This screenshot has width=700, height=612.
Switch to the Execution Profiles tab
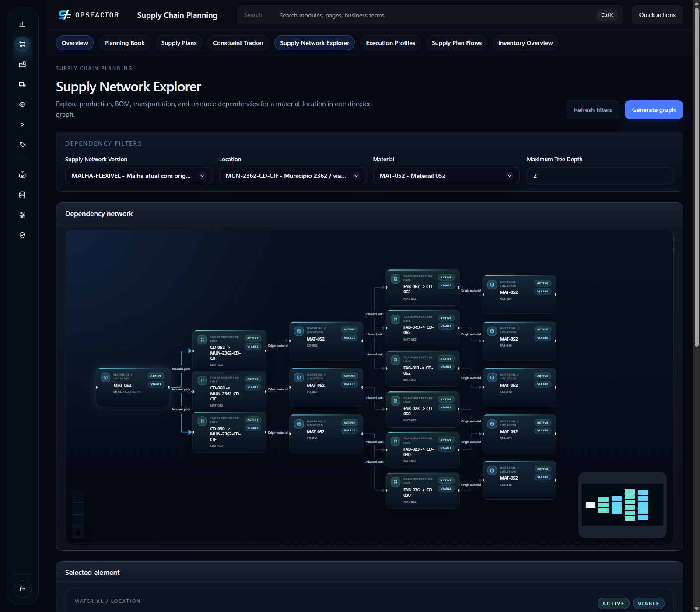(x=391, y=43)
